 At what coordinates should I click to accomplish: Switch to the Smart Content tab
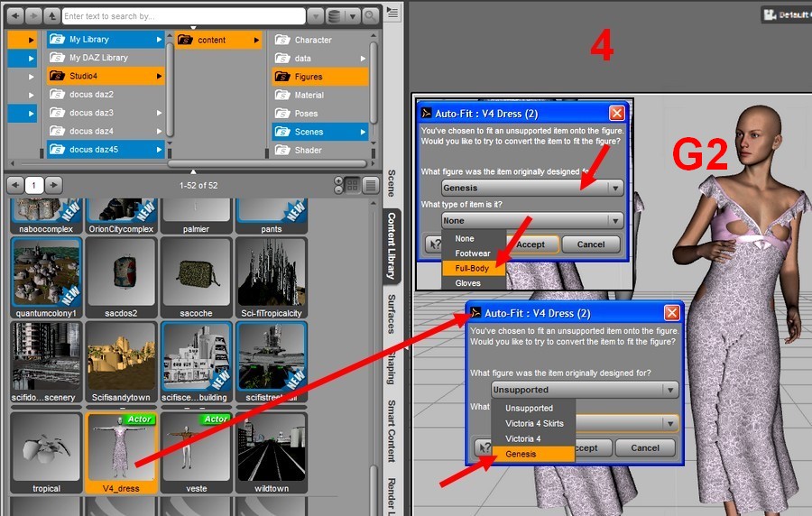click(392, 430)
